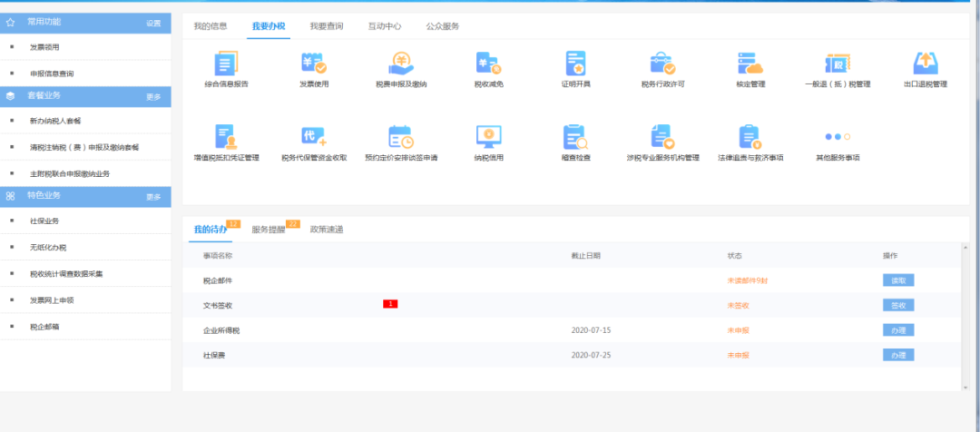This screenshot has height=432, width=980.
Task: Open the 发票使用 icon
Action: pyautogui.click(x=314, y=64)
